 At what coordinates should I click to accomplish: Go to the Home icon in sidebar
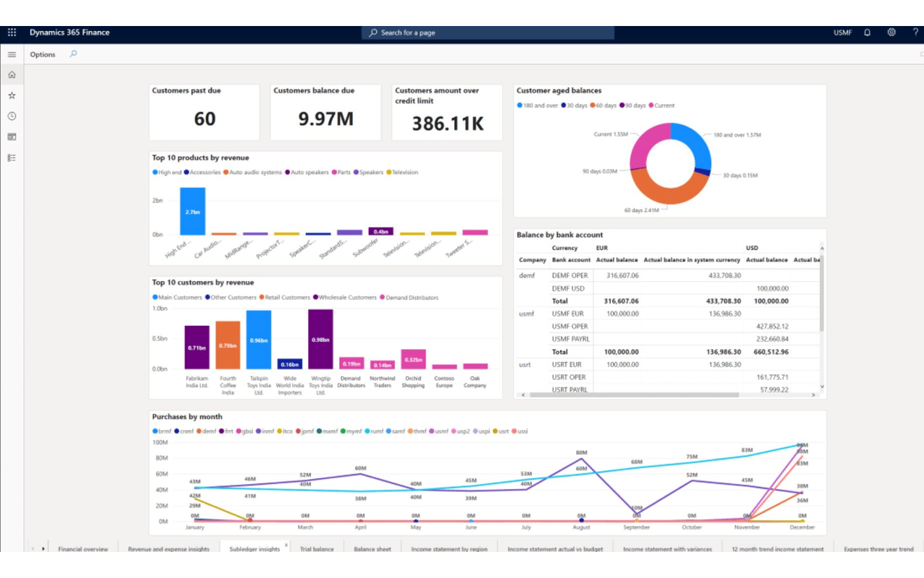pos(12,74)
